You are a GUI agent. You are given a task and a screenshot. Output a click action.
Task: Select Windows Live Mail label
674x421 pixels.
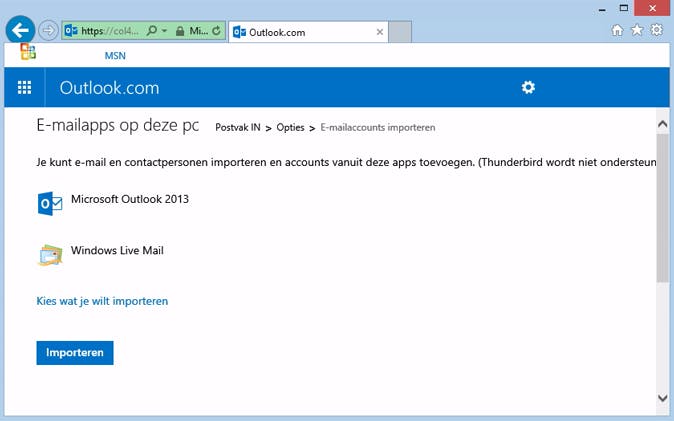click(x=117, y=250)
